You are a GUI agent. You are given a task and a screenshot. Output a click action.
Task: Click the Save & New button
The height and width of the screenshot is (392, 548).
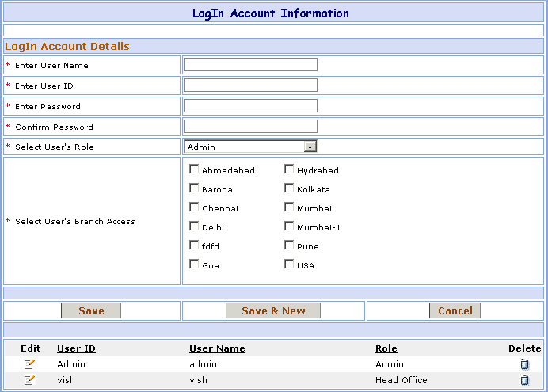coord(273,310)
